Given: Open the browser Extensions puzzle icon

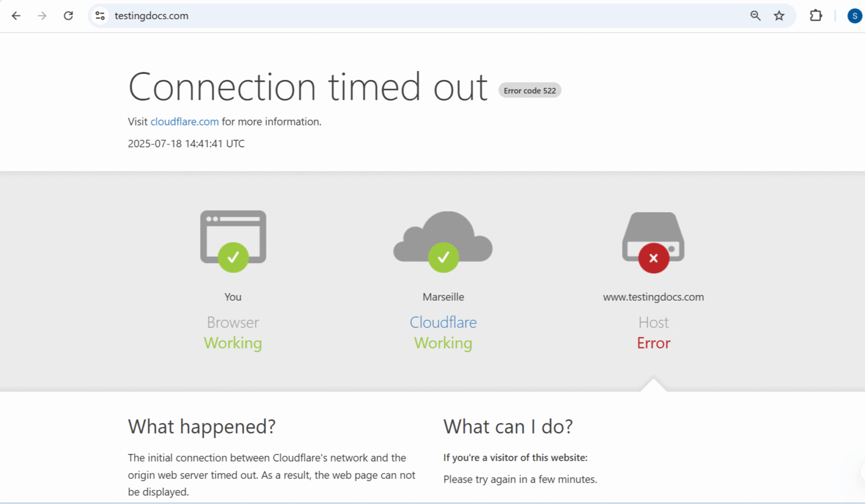Looking at the screenshot, I should [x=815, y=16].
